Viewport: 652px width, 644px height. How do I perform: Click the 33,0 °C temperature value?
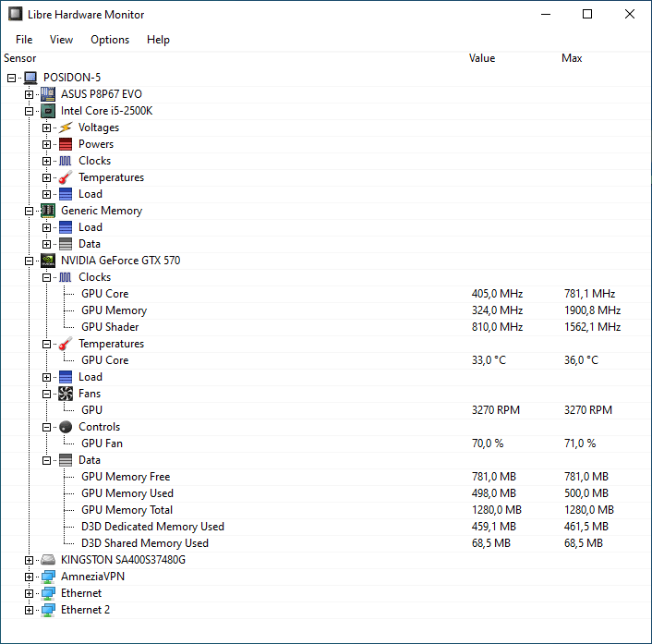[489, 360]
